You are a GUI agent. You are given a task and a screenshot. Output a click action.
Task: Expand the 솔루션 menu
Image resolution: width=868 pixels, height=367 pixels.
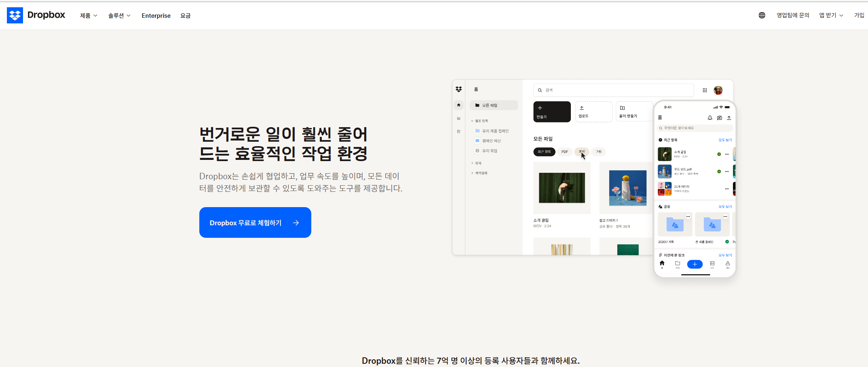(x=119, y=16)
